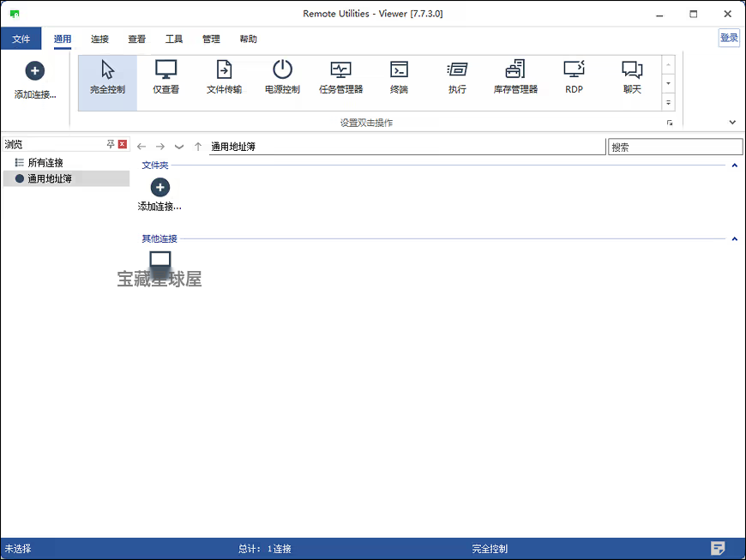Collapse the 文件夹 section

tap(735, 166)
